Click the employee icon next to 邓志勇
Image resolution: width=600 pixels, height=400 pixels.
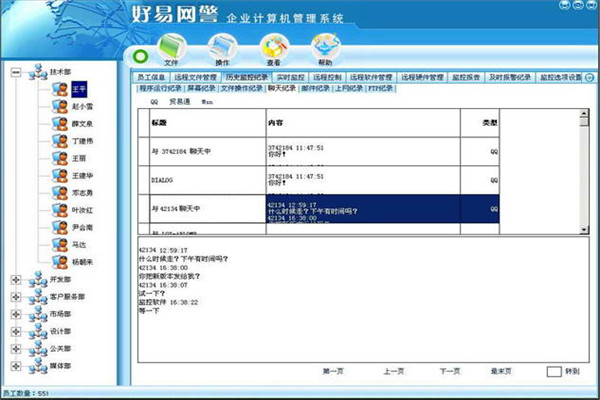(60, 193)
